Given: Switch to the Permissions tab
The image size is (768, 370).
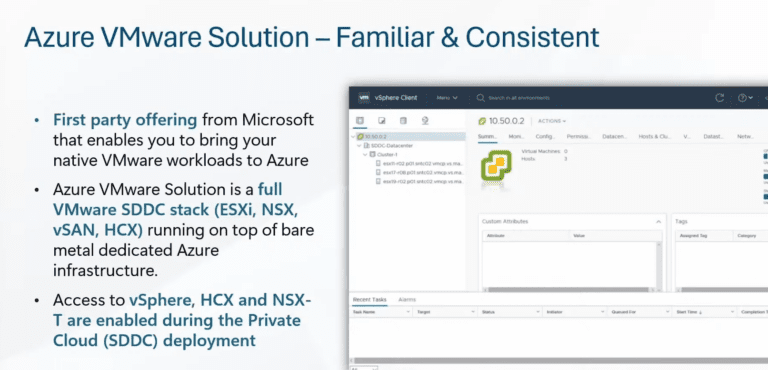Looking at the screenshot, I should [x=578, y=137].
